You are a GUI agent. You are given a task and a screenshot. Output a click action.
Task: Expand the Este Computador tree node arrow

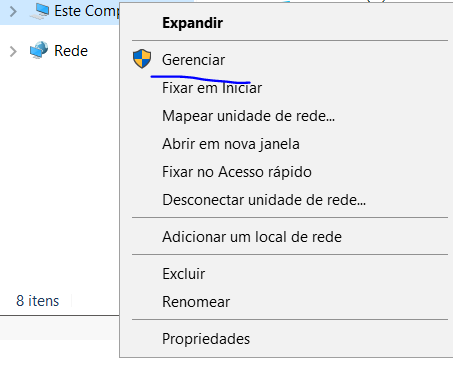(13, 12)
